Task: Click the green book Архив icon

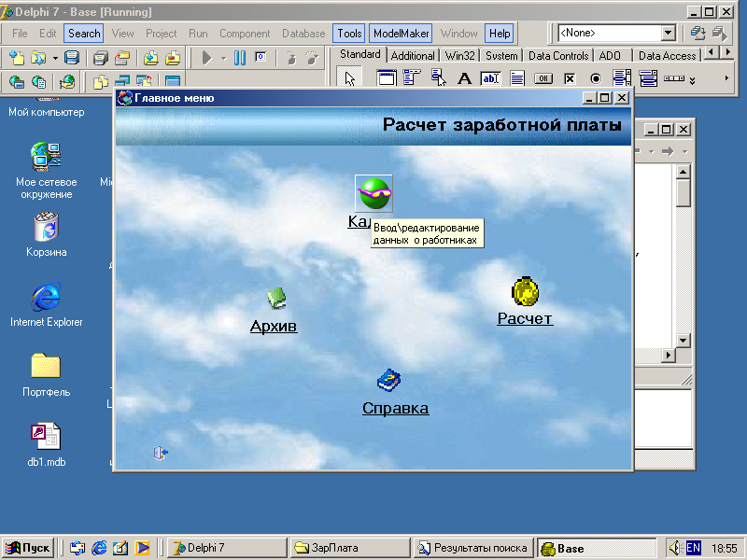Action: click(276, 299)
